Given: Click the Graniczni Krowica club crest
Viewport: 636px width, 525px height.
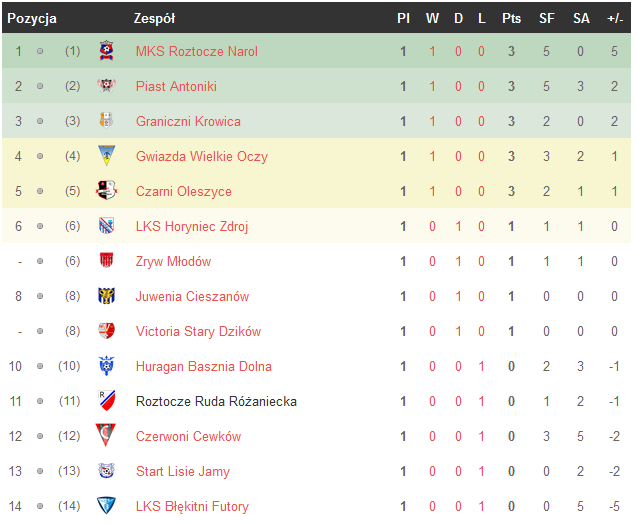Looking at the screenshot, I should coord(106,122).
